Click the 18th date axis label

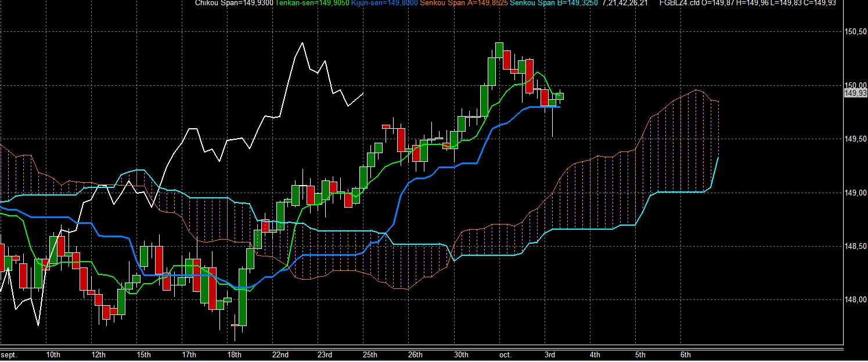pyautogui.click(x=234, y=354)
